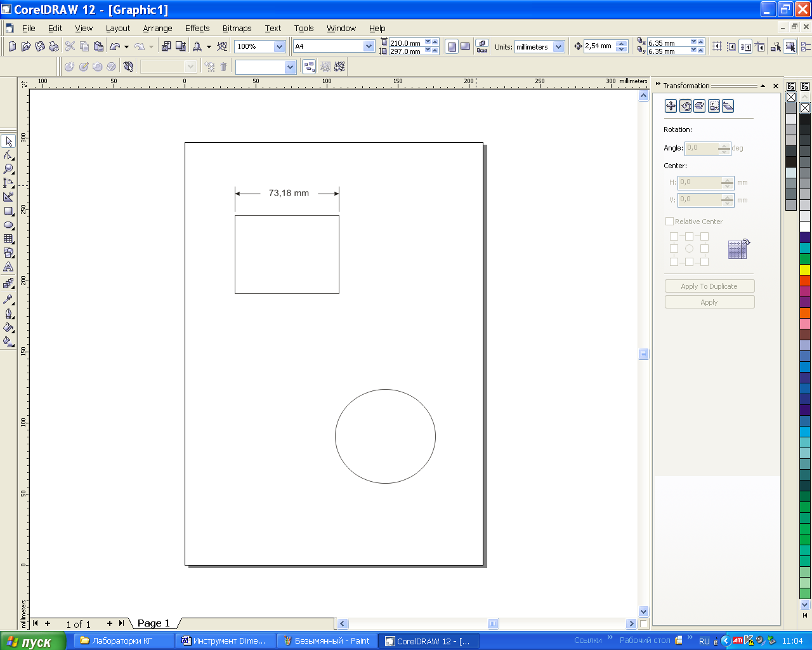The width and height of the screenshot is (812, 650).
Task: Click the Print icon in the toolbar
Action: (54, 46)
